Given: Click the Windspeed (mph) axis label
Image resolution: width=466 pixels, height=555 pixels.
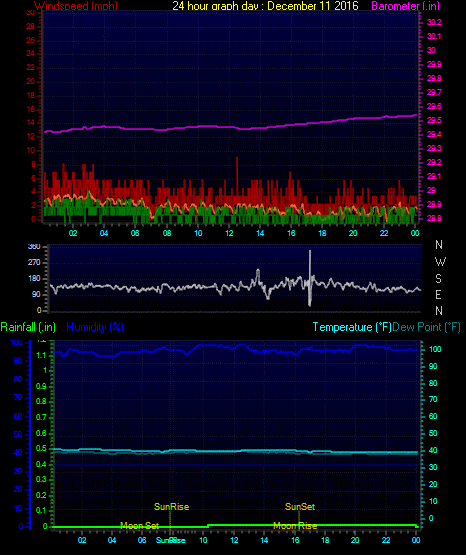Looking at the screenshot, I should click(x=76, y=5).
